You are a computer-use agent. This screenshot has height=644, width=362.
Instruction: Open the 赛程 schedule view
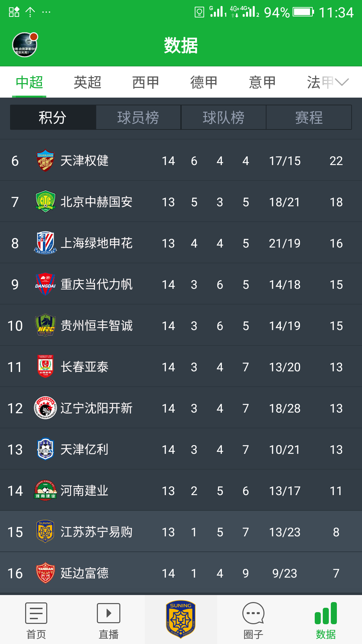click(309, 117)
